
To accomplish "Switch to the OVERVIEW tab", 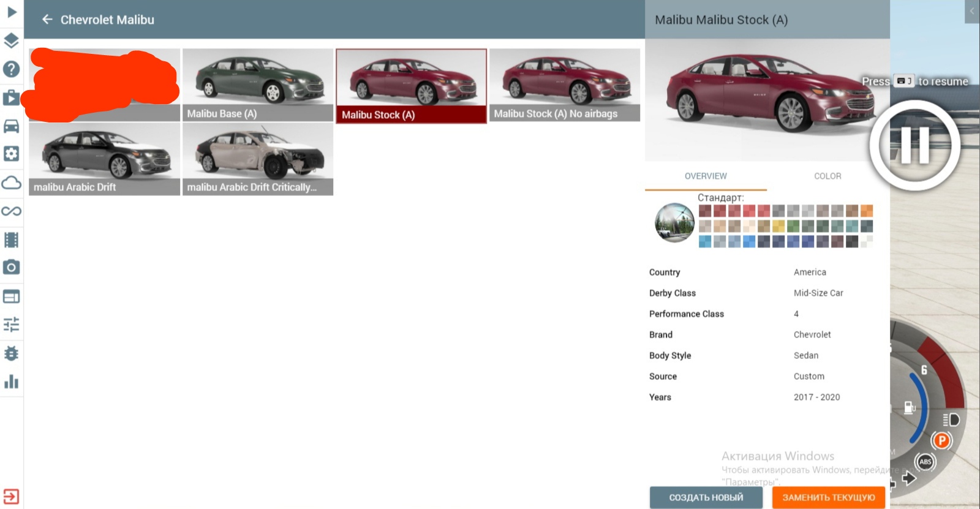I will [x=706, y=176].
